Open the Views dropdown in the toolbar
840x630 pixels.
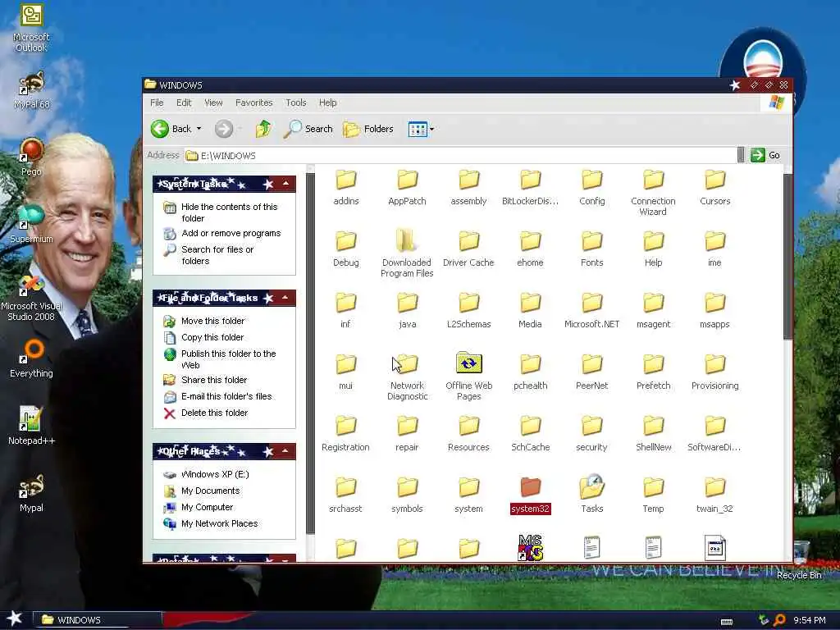pyautogui.click(x=421, y=129)
